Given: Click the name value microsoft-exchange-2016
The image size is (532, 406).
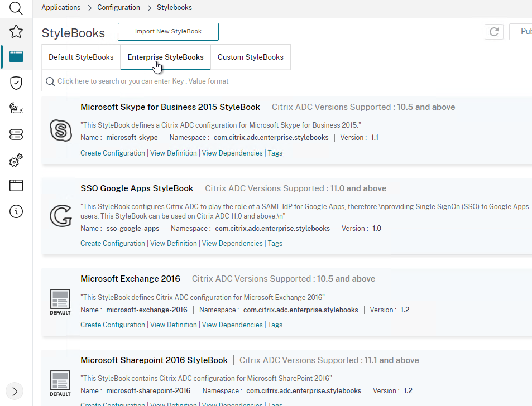Looking at the screenshot, I should click(147, 310).
